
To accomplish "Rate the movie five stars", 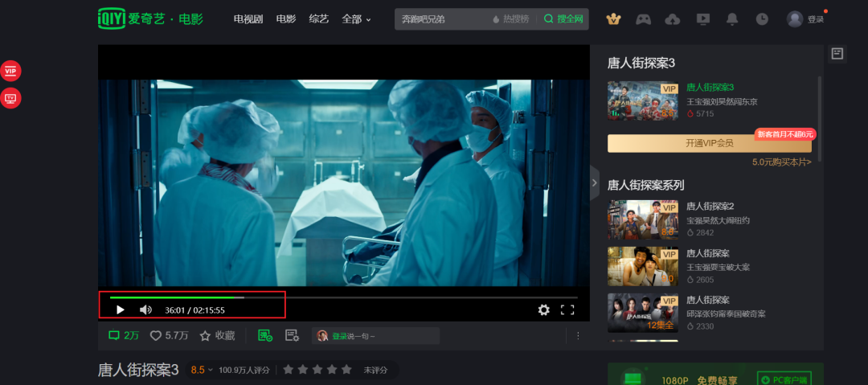I will (x=346, y=370).
